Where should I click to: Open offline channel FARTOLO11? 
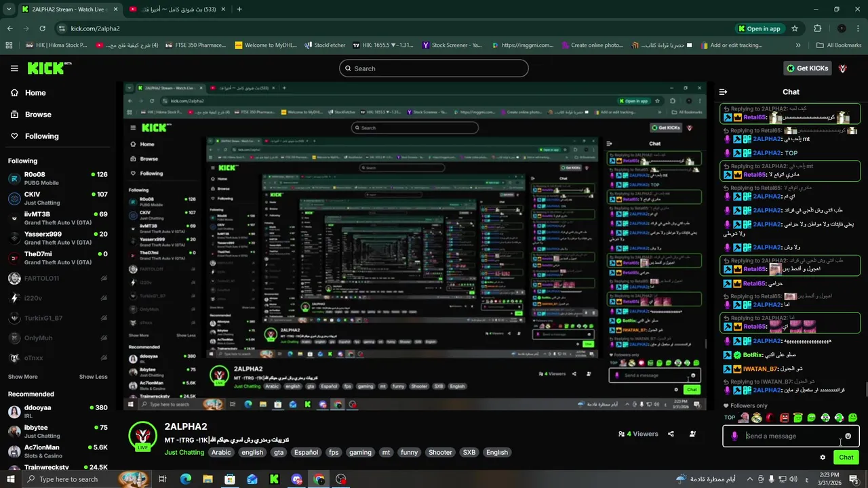(x=58, y=279)
